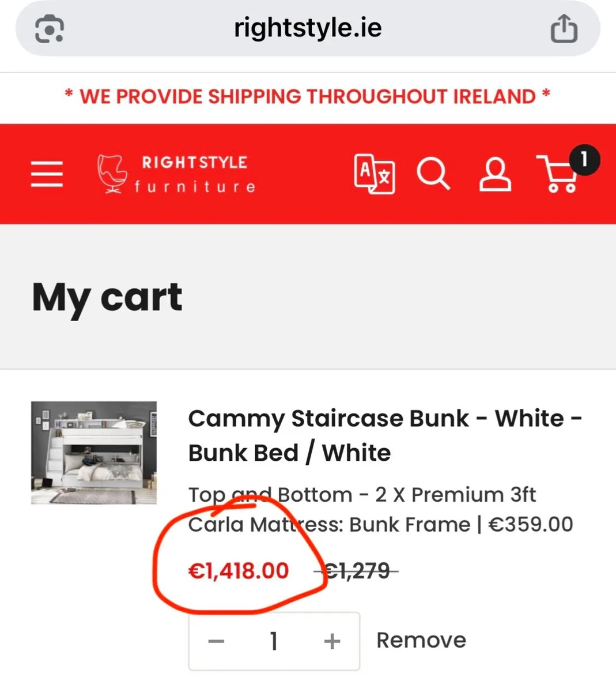This screenshot has height=692, width=616.
Task: Increase quantity with the plus button
Action: [332, 641]
